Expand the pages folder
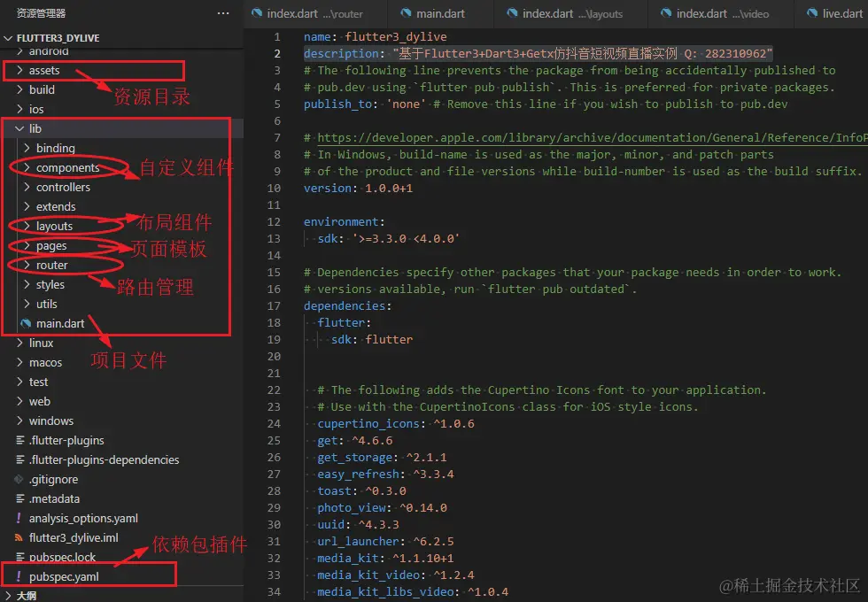 click(x=27, y=246)
